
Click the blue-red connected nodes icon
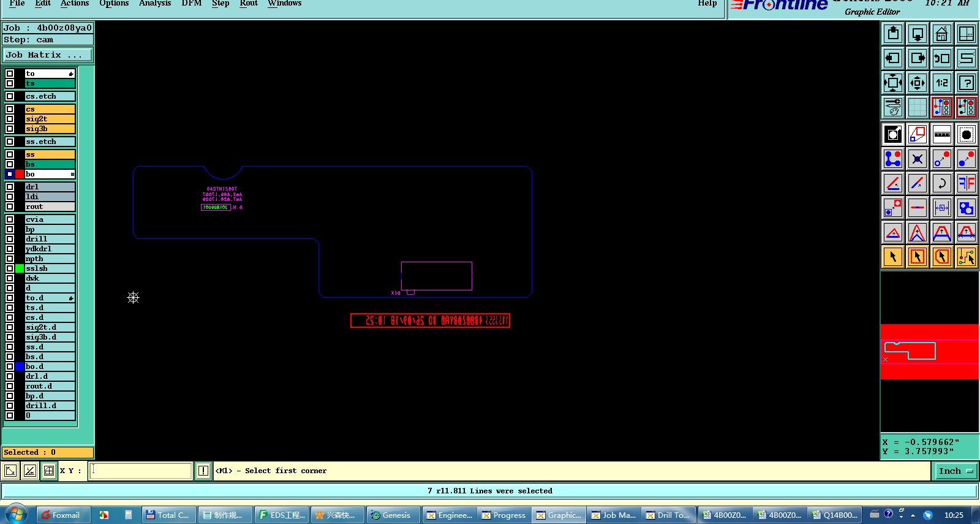pyautogui.click(x=893, y=159)
